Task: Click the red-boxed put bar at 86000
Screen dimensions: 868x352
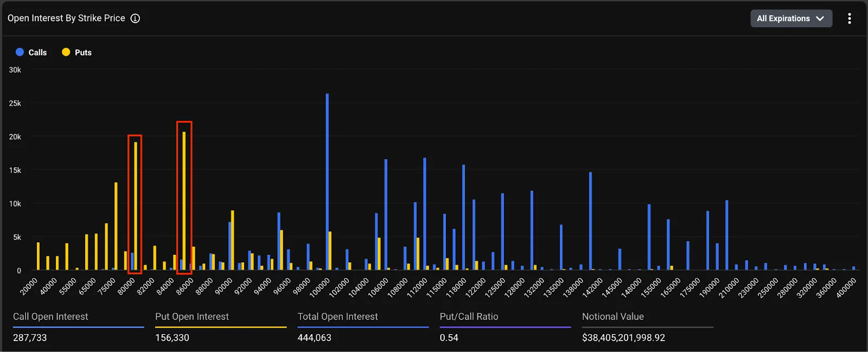Action: coord(184,201)
